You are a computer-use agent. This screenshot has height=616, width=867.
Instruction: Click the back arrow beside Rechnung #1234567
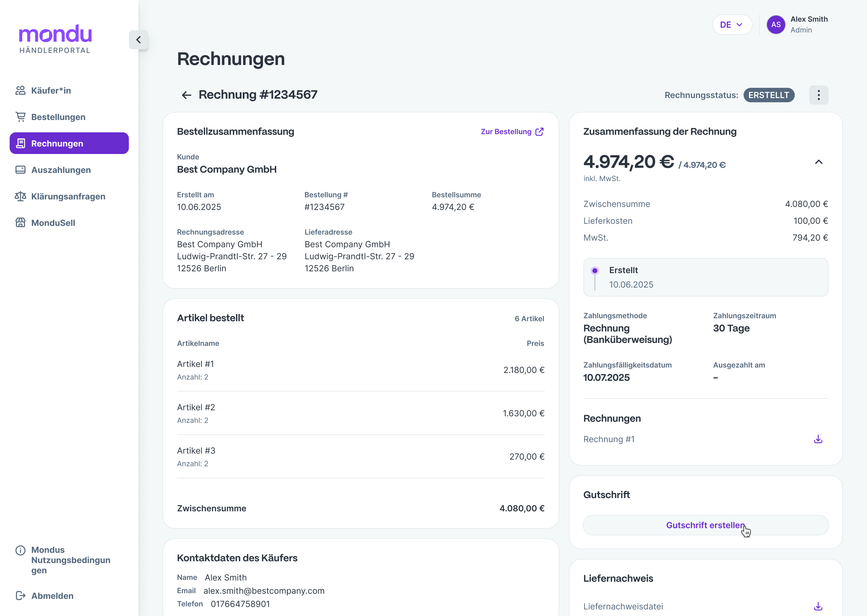pyautogui.click(x=186, y=95)
